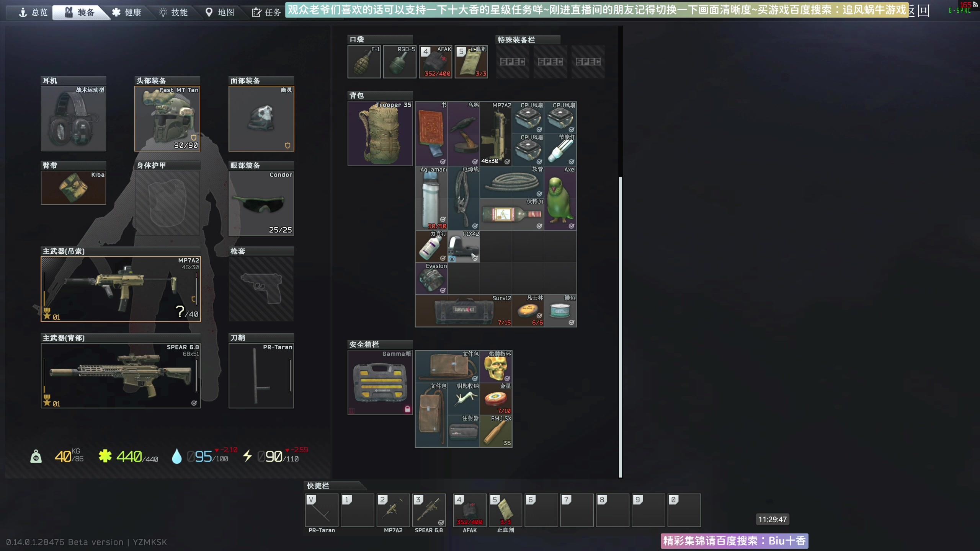Click quick slot 3 with SPEAR 6.8
This screenshot has height=551, width=980.
[429, 510]
